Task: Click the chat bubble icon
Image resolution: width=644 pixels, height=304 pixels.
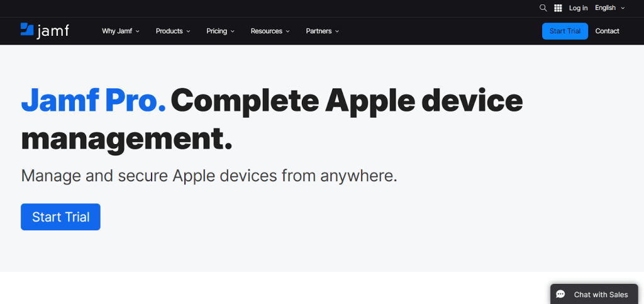Action: [561, 295]
